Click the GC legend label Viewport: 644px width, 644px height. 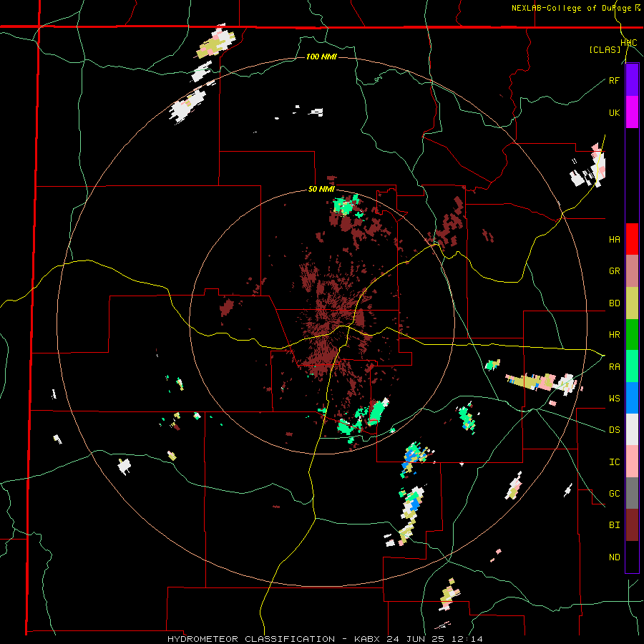click(x=614, y=494)
